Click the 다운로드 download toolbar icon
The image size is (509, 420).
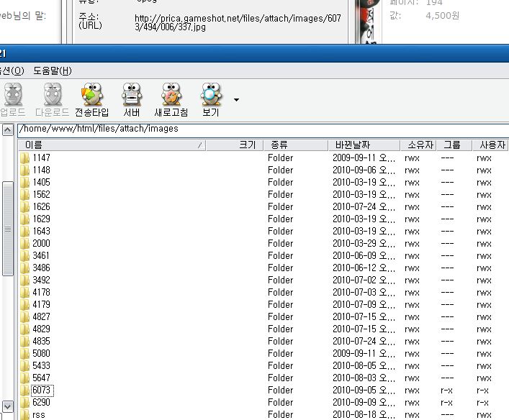52,99
